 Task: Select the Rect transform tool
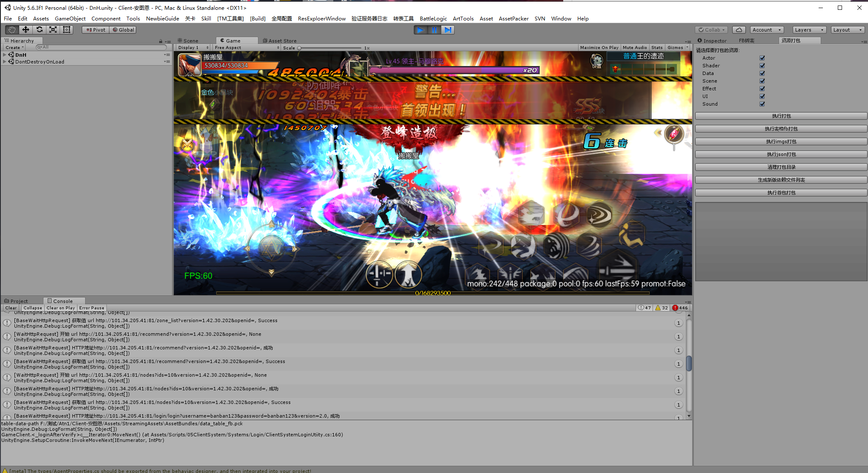click(66, 29)
